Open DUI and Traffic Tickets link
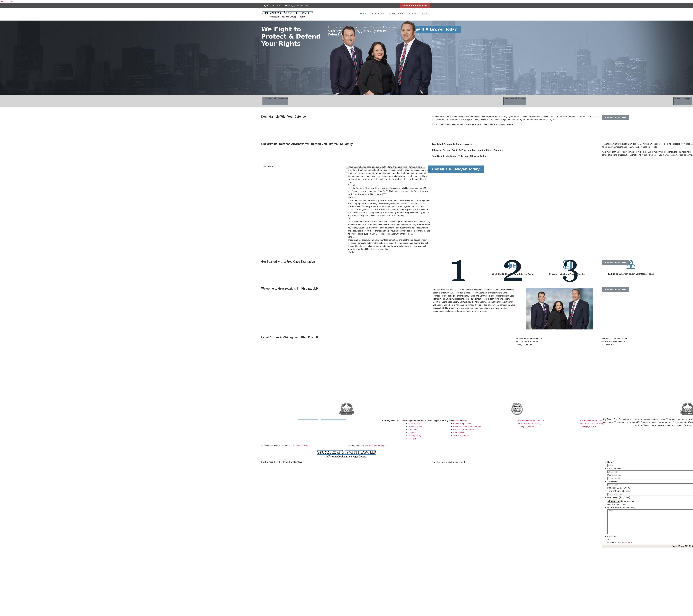 tap(463, 430)
